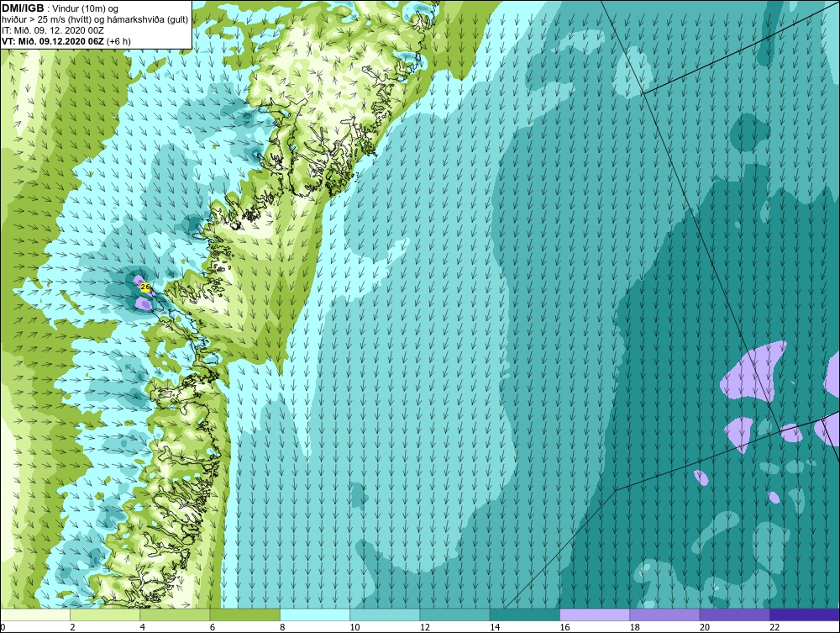Viewport: 840px width, 633px height.
Task: Click the legend line hviður > 25 m/s (hvítt)
Action: tap(50, 20)
